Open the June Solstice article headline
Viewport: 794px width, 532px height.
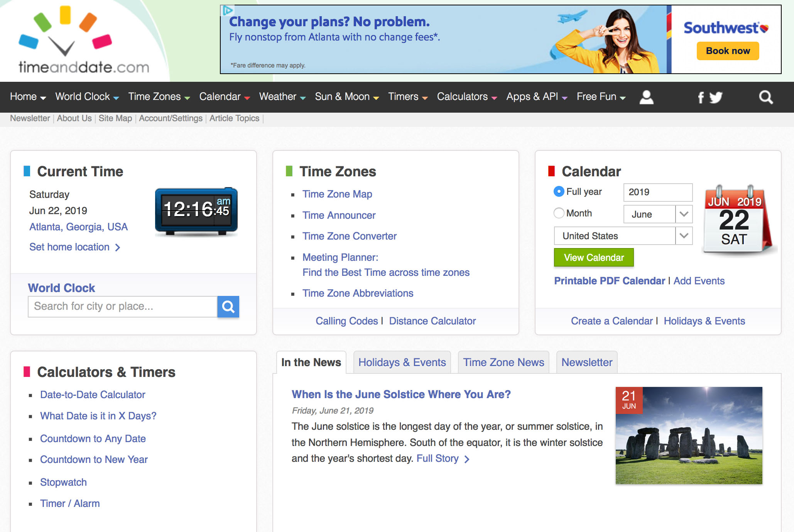401,394
